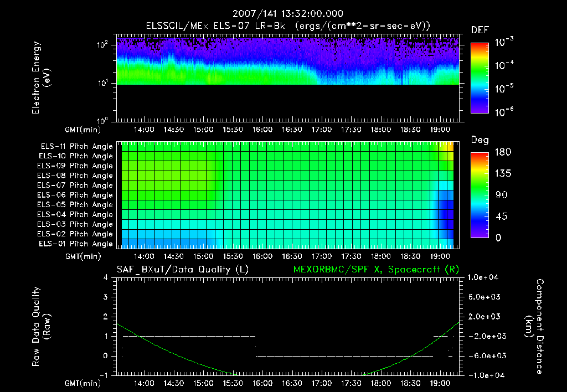Screen dimensions: 567x392
Task: Click data quality axis value -1
Action: pos(104,376)
